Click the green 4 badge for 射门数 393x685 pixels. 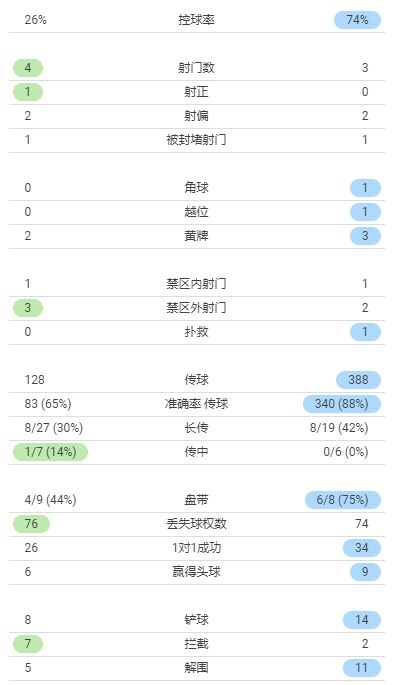pos(28,68)
